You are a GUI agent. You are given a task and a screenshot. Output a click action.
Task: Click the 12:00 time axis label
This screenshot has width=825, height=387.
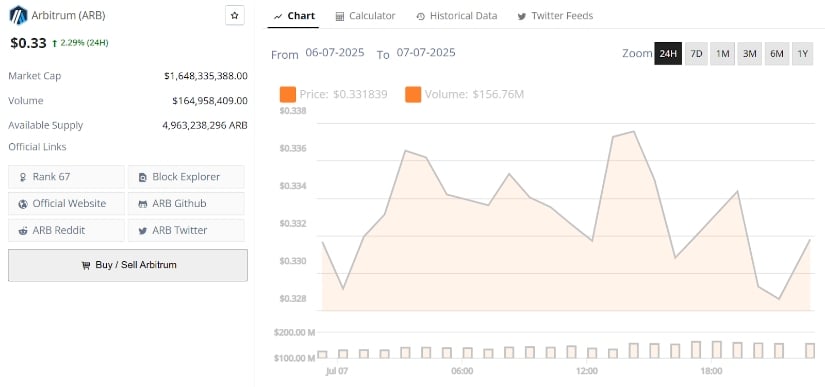587,371
